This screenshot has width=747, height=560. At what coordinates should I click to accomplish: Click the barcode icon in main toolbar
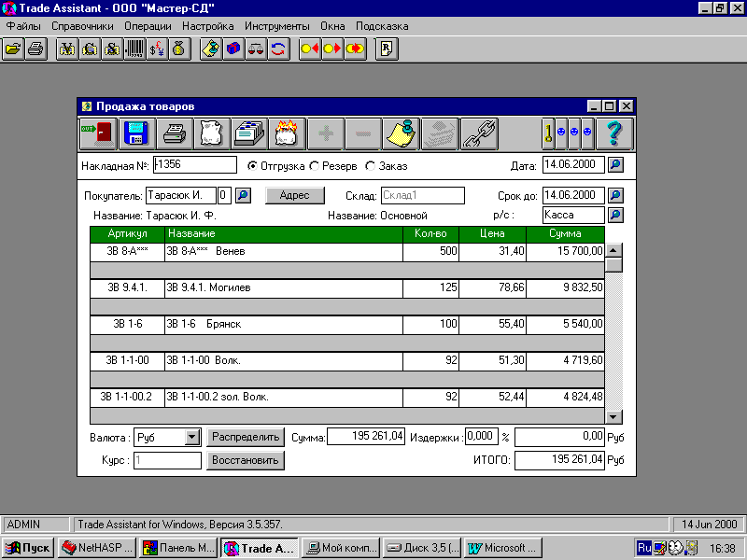(134, 49)
